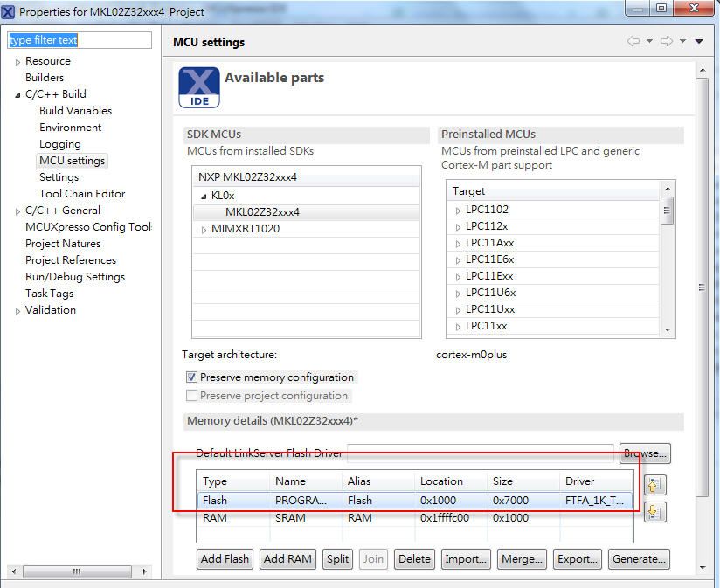This screenshot has width=720, height=588.
Task: Click the type filter text field
Action: tap(80, 40)
